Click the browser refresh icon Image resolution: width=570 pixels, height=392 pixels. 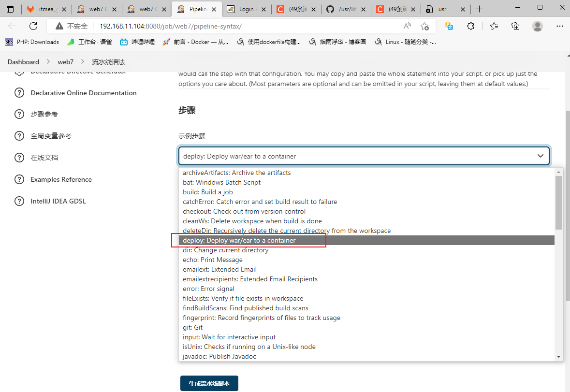[33, 26]
